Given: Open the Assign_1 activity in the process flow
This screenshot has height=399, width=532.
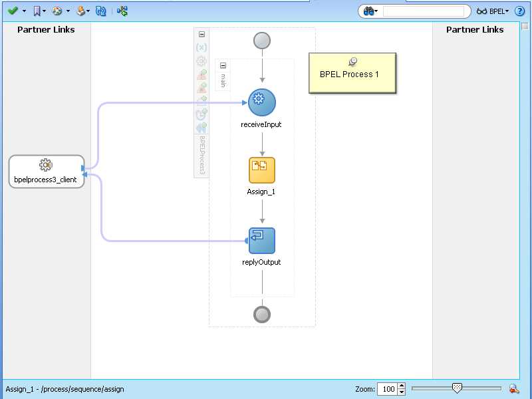Looking at the screenshot, I should coord(261,170).
